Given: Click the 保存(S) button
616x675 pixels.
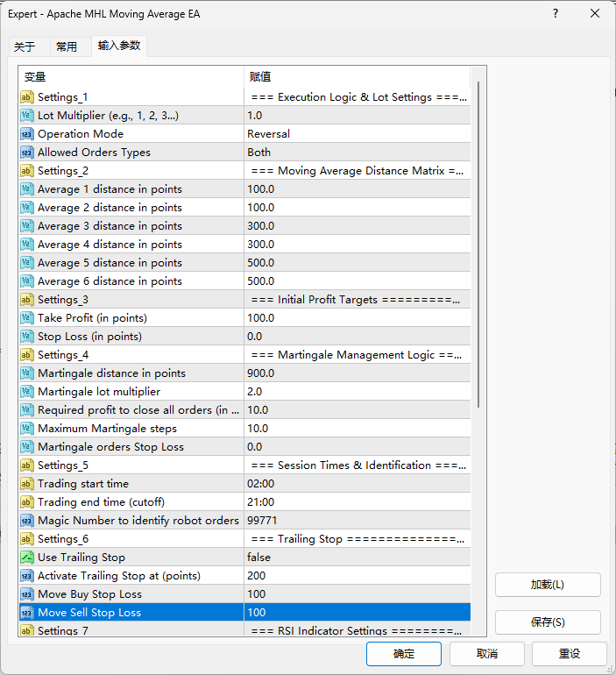Looking at the screenshot, I should 548,622.
